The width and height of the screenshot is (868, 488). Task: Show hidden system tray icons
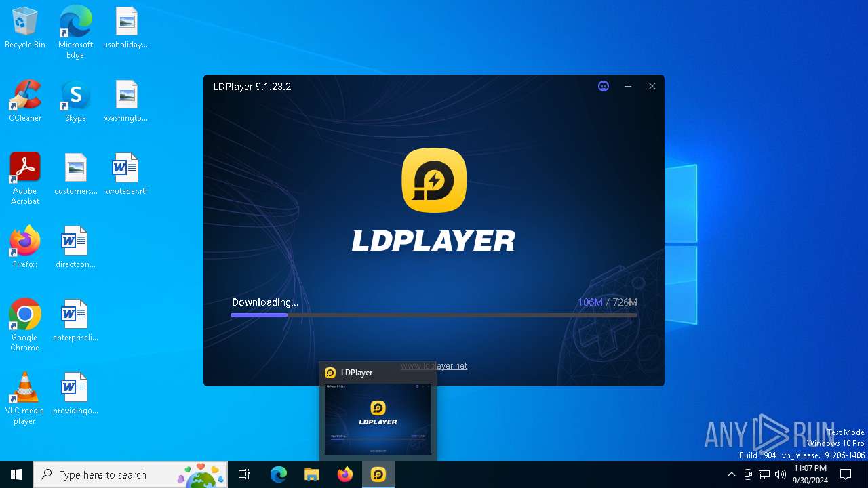pyautogui.click(x=731, y=474)
